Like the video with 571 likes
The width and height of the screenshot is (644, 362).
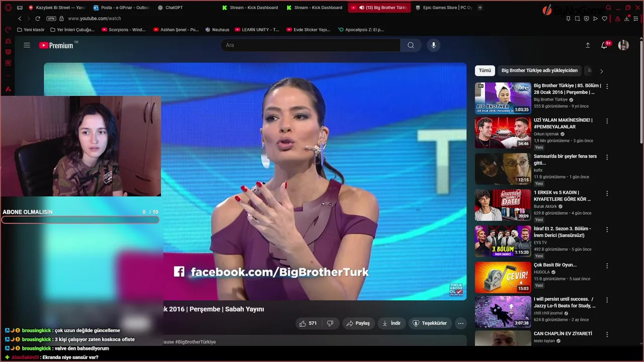click(308, 323)
